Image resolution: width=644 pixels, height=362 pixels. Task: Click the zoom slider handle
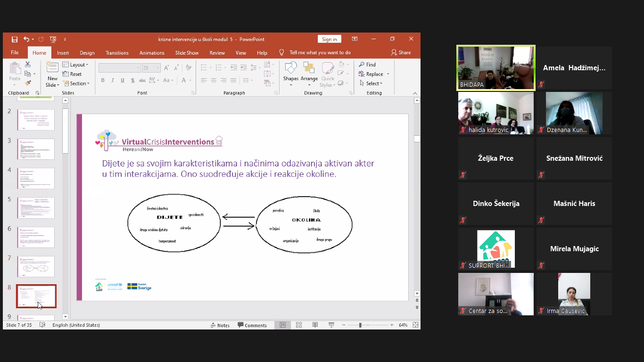coord(360,325)
